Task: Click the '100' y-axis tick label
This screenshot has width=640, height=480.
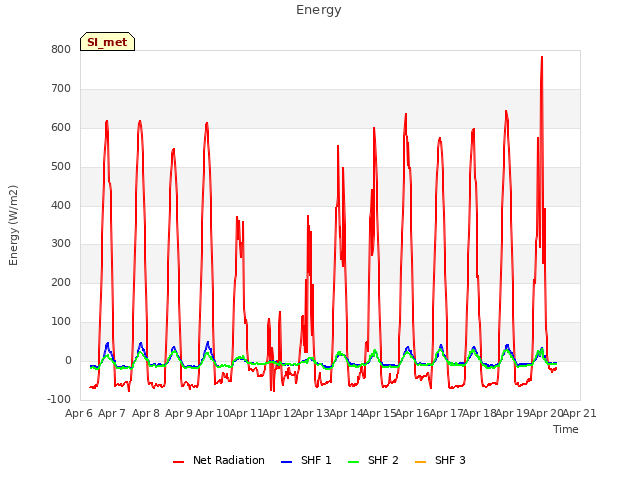Action: click(x=61, y=322)
